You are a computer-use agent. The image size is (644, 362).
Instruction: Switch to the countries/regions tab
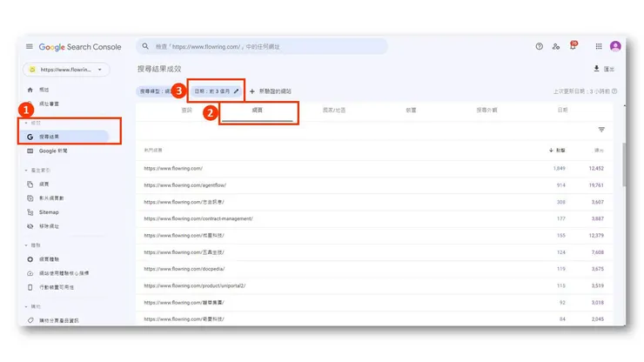click(334, 111)
